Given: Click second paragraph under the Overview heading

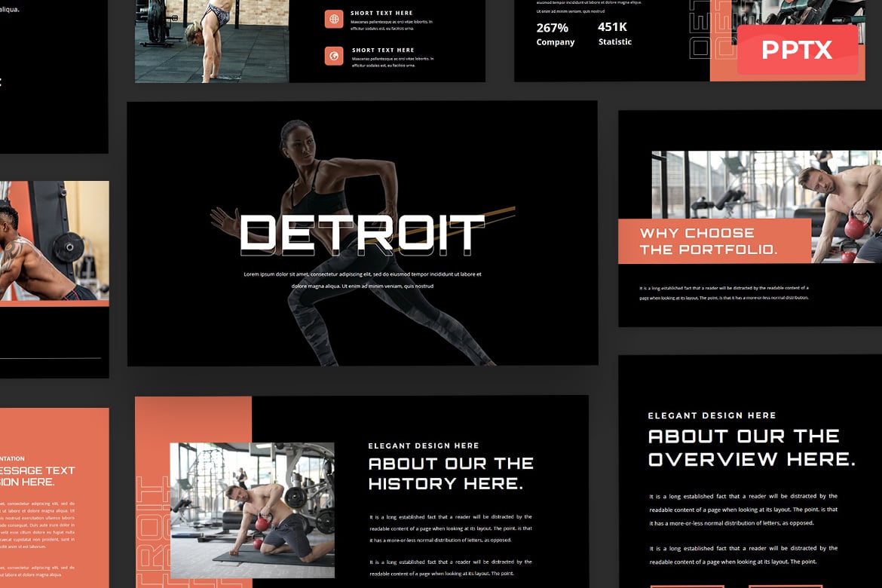Looking at the screenshot, I should point(743,555).
